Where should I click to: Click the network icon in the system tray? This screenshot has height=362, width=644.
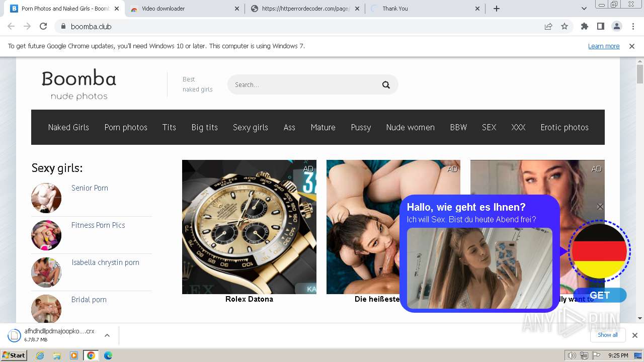pos(584,355)
